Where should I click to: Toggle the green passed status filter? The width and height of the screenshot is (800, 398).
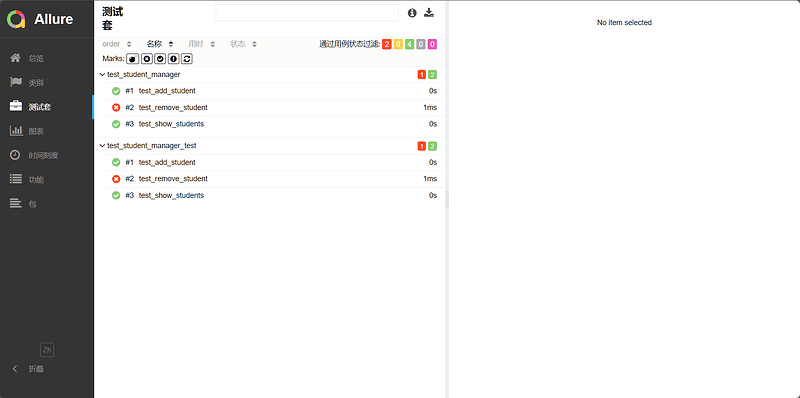pos(409,44)
